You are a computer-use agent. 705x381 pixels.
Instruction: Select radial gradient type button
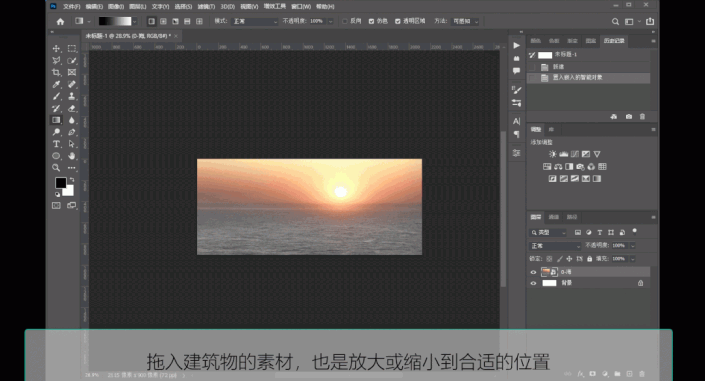(x=163, y=22)
